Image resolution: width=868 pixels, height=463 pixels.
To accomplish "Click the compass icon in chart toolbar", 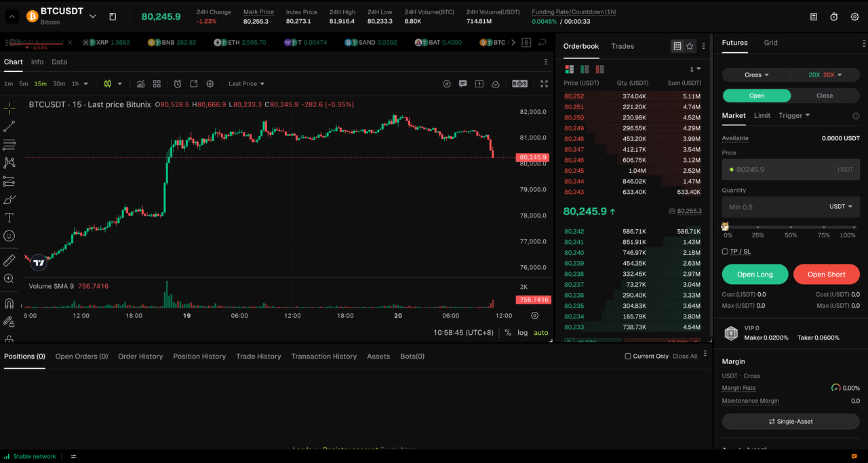I will tap(447, 84).
